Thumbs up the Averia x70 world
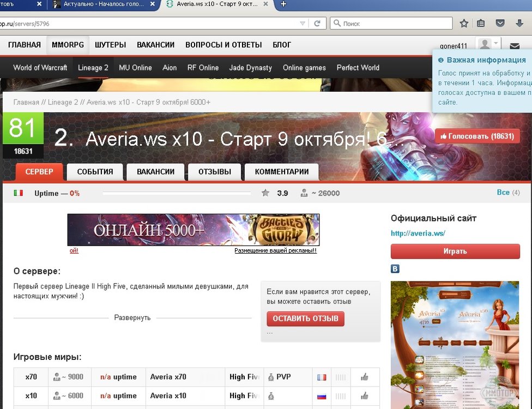Viewport: 532px width, 409px height. click(x=364, y=377)
